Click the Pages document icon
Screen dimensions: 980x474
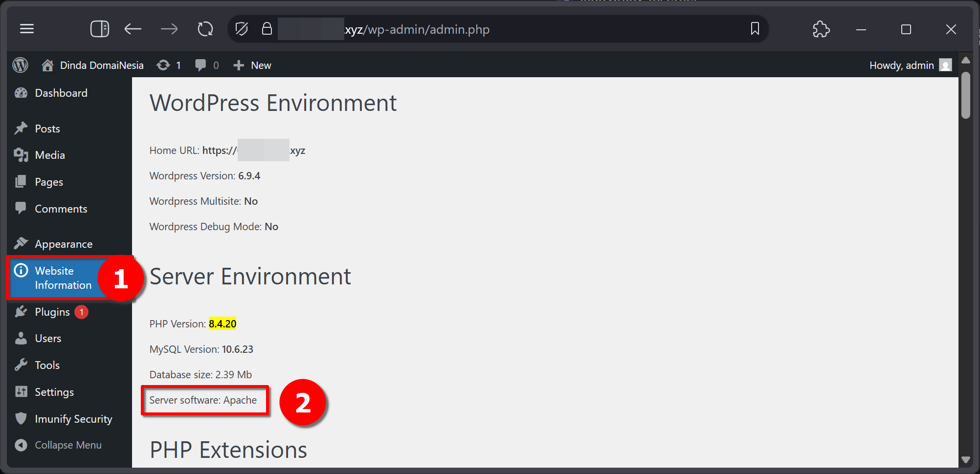(21, 182)
